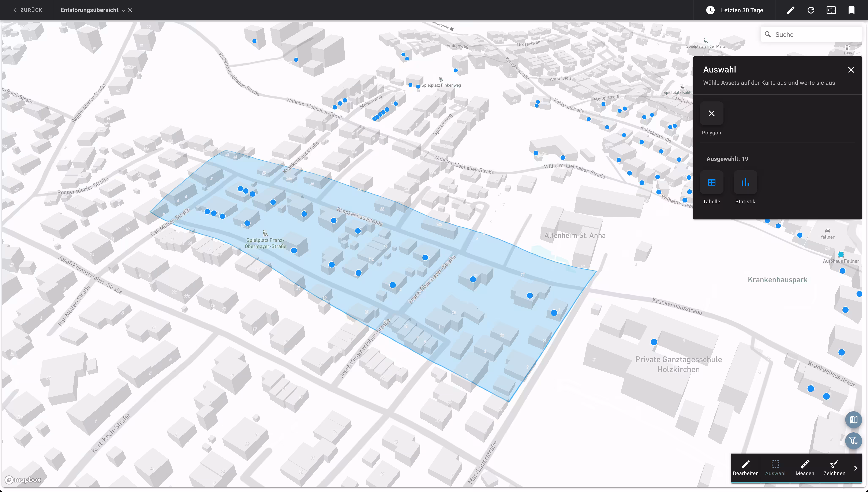Click the fellner car dealer icon

(827, 231)
